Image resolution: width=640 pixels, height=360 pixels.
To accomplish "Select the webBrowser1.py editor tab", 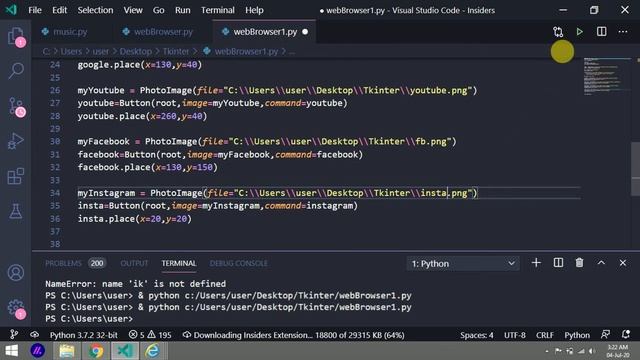I will click(x=264, y=32).
